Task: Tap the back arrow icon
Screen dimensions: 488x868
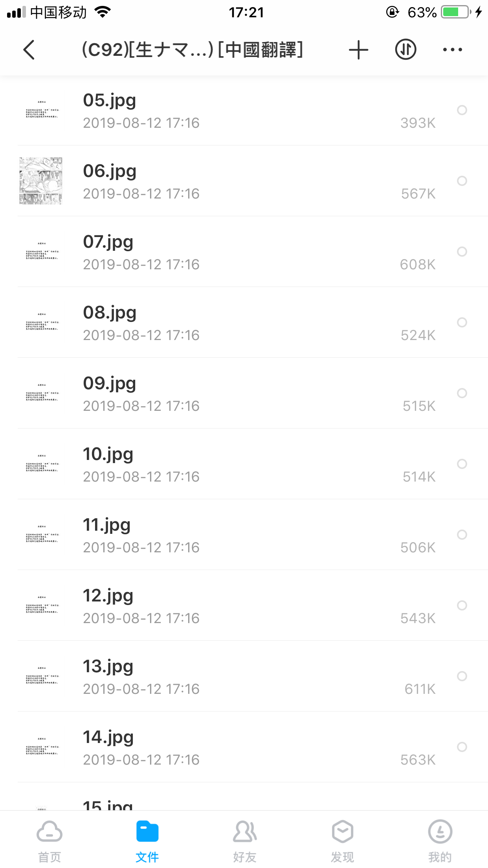Action: (29, 50)
